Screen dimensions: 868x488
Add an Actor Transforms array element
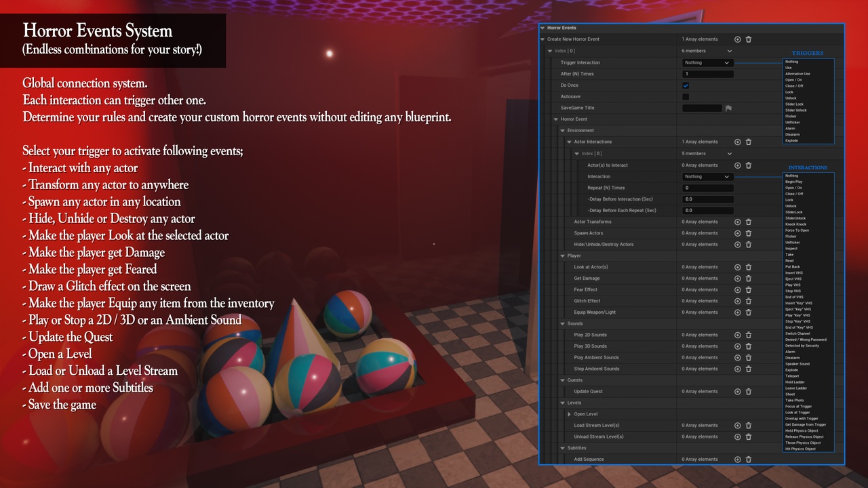click(738, 222)
